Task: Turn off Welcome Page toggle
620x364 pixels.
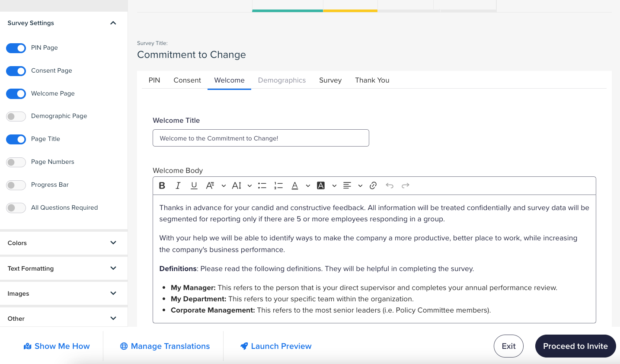Action: pos(16,93)
